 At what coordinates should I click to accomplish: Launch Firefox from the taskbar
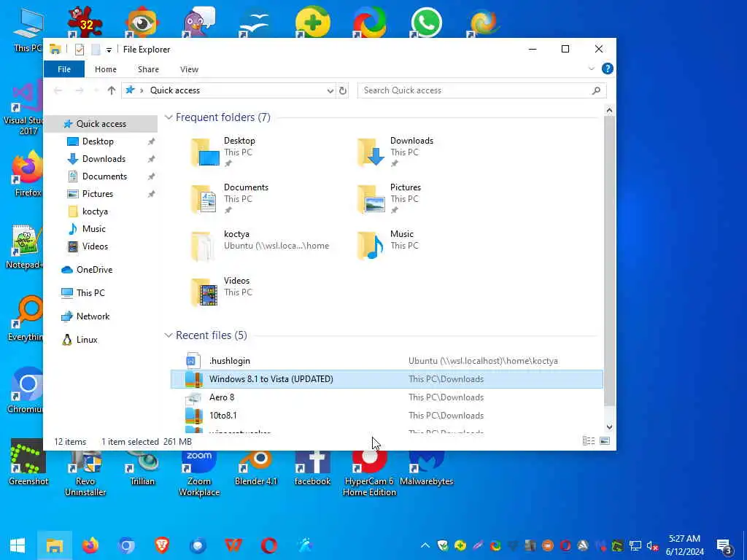(90, 545)
